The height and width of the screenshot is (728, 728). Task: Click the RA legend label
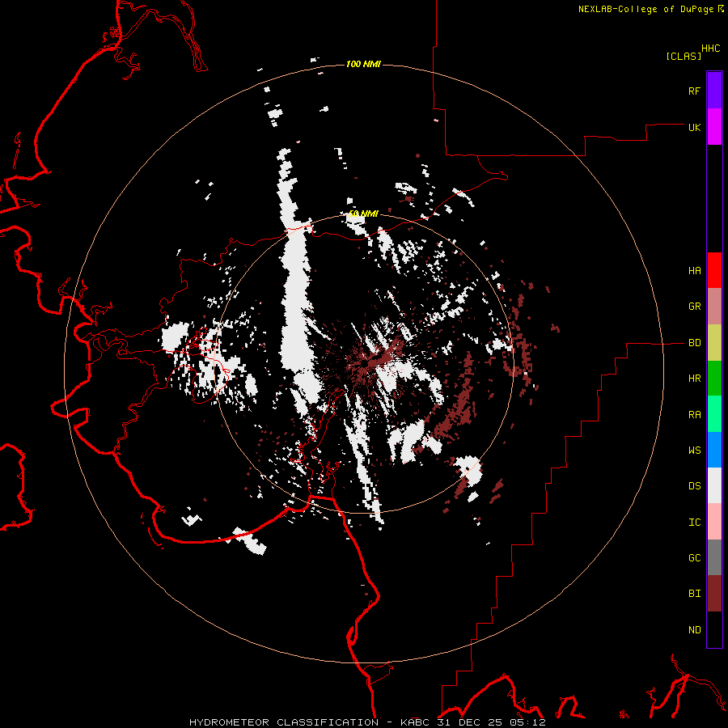click(694, 415)
